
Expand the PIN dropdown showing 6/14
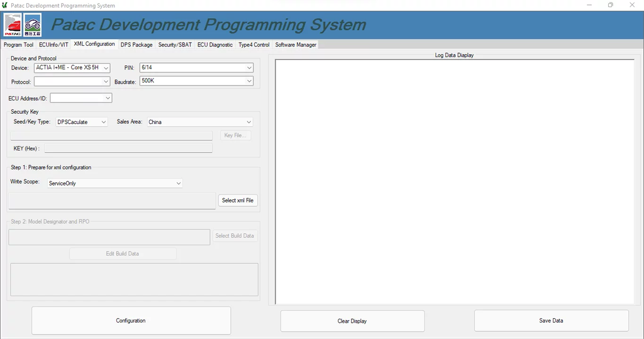pos(196,68)
